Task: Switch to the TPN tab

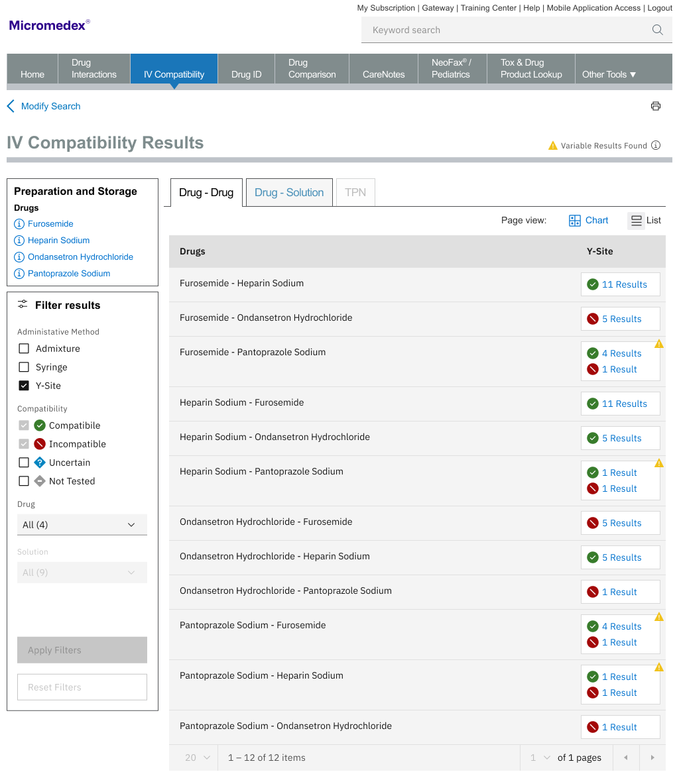Action: [355, 192]
